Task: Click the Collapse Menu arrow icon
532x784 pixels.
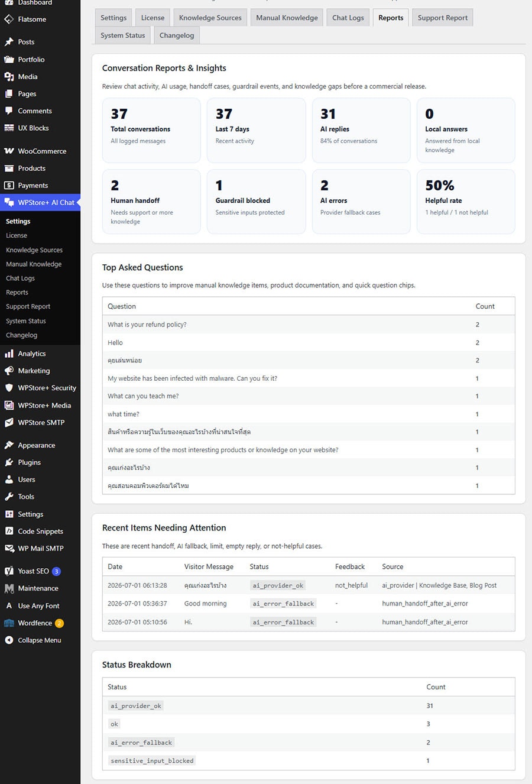Action: point(9,641)
